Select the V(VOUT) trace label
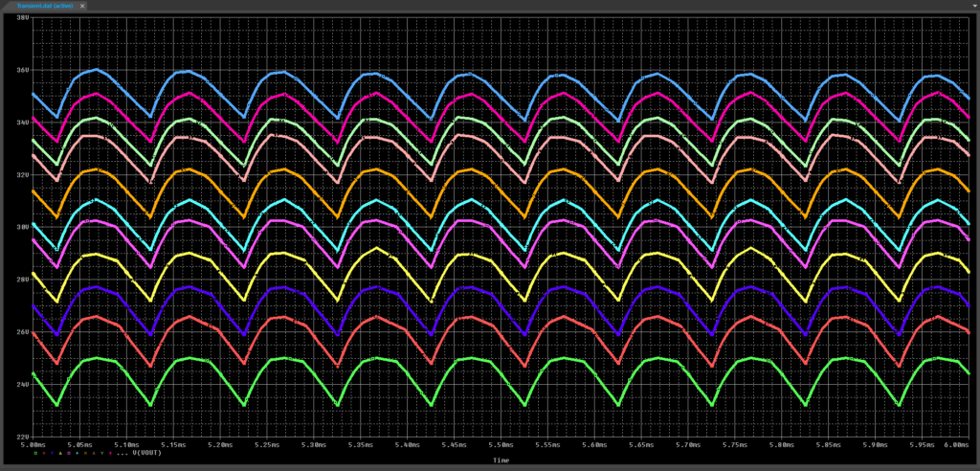 click(146, 453)
